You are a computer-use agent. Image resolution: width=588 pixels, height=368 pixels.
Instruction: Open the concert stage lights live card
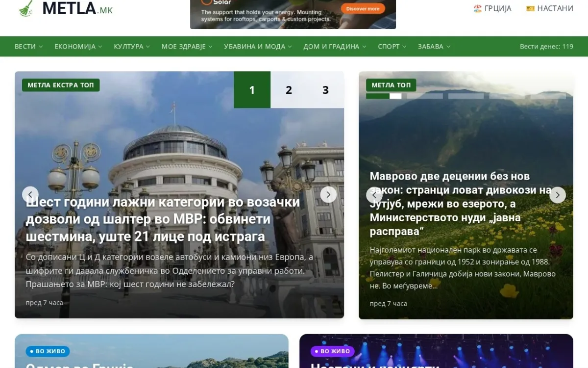pyautogui.click(x=436, y=351)
